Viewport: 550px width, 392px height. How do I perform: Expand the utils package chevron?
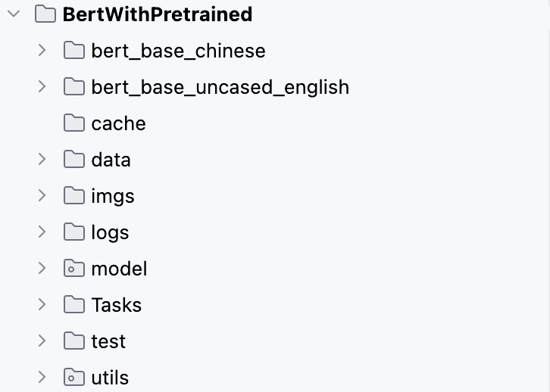click(x=42, y=378)
